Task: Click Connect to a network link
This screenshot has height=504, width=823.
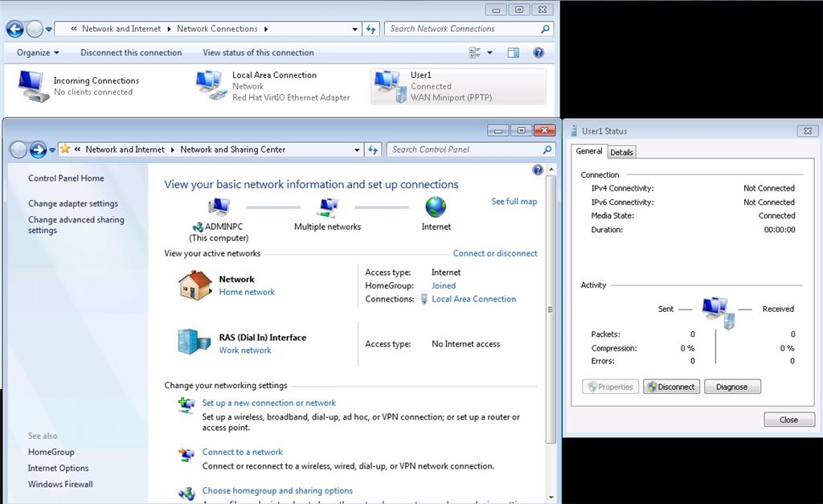Action: point(242,452)
